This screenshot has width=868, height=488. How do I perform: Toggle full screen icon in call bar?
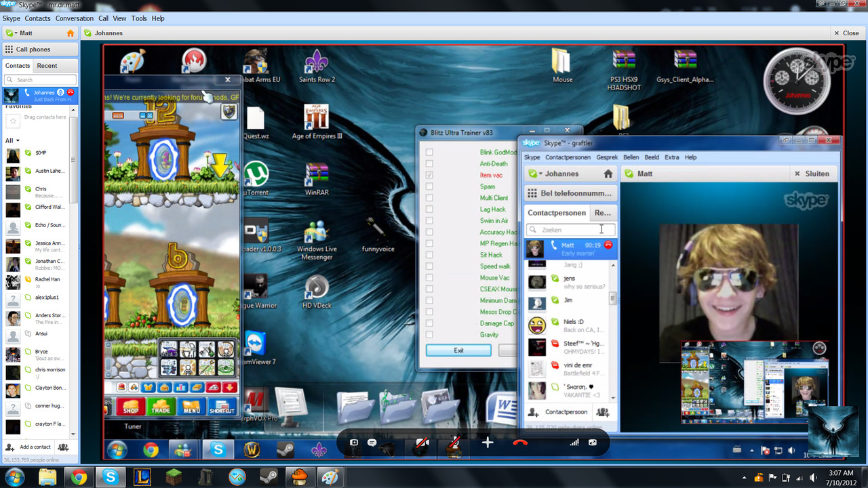click(x=593, y=443)
